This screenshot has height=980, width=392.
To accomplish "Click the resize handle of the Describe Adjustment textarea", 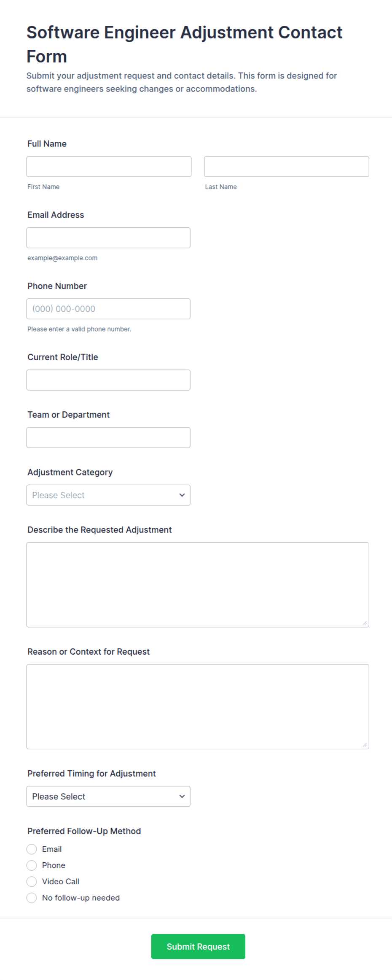I will click(x=365, y=623).
